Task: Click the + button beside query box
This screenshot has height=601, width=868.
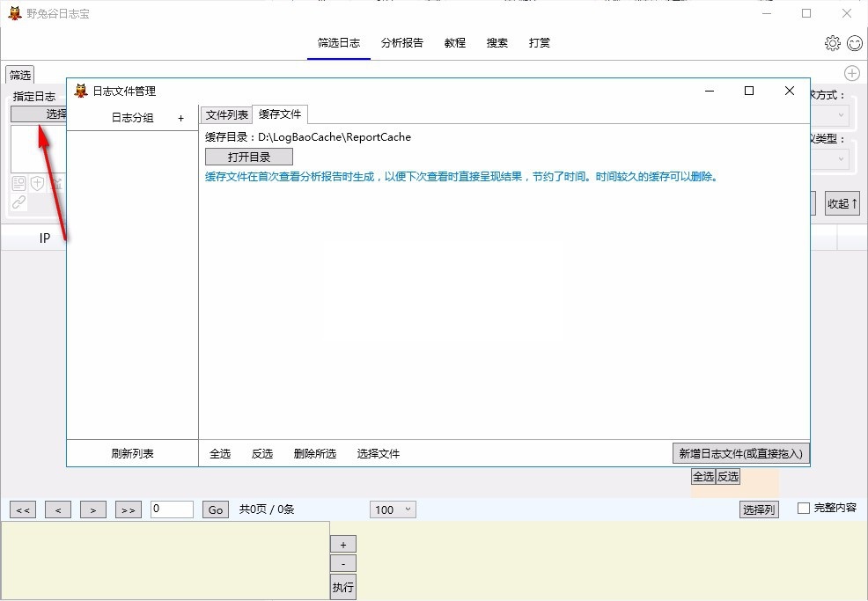Action: click(343, 545)
